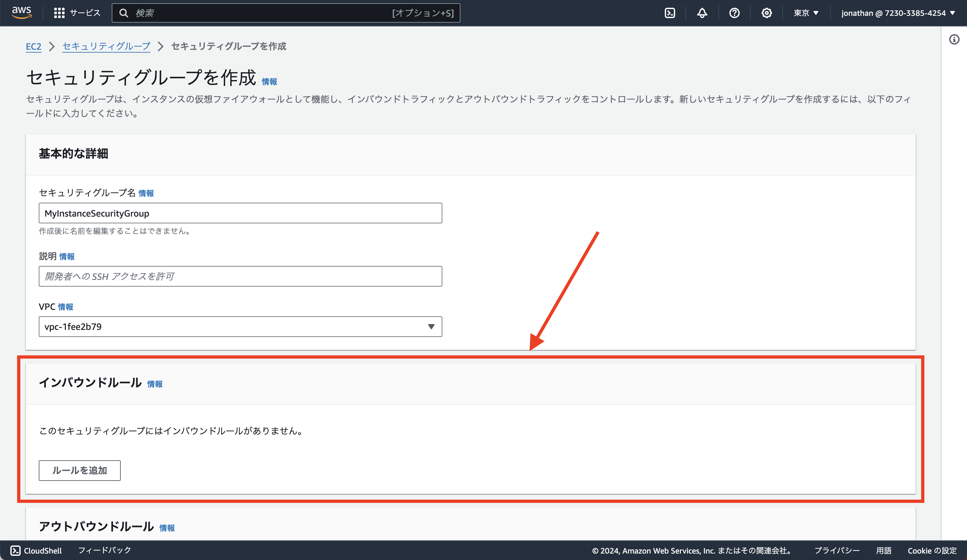This screenshot has width=967, height=560.
Task: Open the Cookie の設定 link
Action: pos(932,550)
